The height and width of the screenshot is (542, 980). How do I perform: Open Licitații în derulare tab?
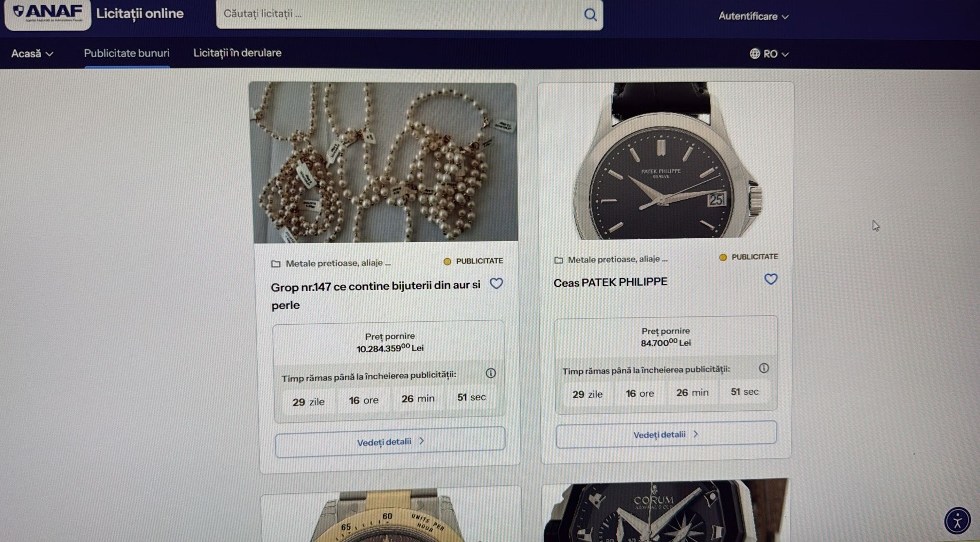(237, 52)
